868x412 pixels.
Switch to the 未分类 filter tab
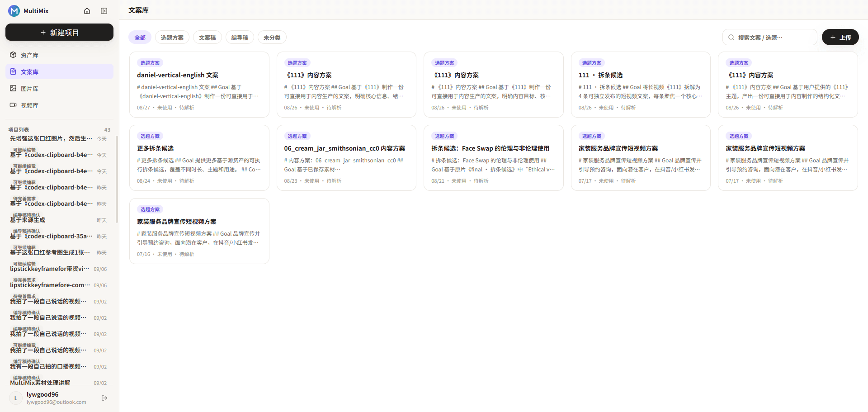(x=272, y=38)
